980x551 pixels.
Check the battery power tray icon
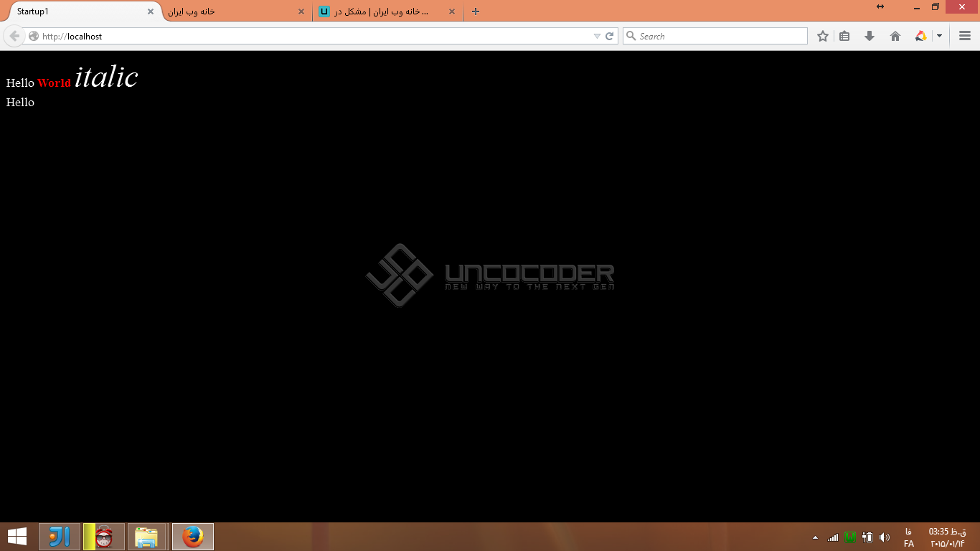click(x=867, y=537)
